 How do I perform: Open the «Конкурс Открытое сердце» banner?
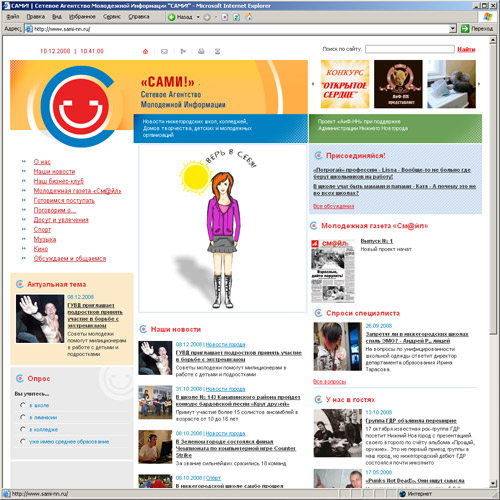(x=345, y=84)
